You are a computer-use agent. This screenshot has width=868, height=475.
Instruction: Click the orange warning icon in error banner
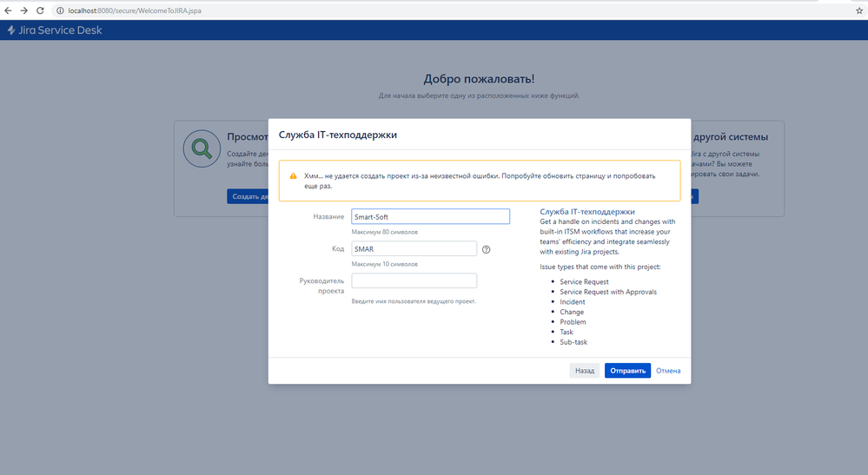pos(294,175)
